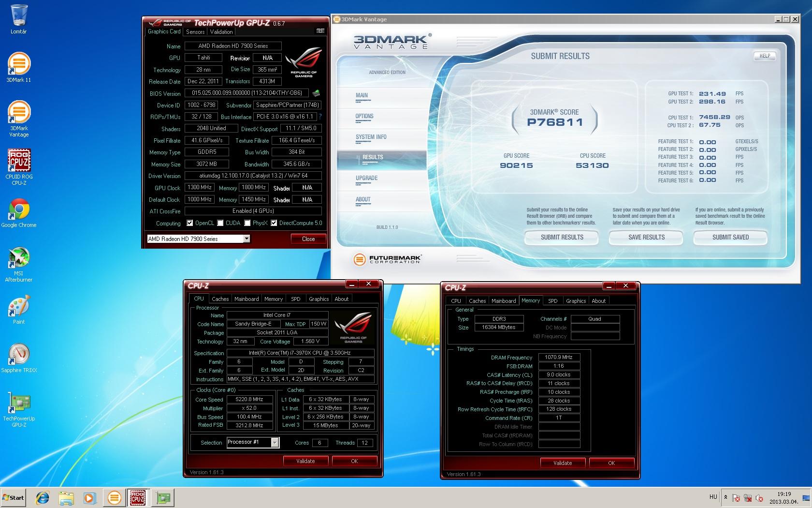Click the volume tray icon
The width and height of the screenshot is (812, 508).
(759, 498)
